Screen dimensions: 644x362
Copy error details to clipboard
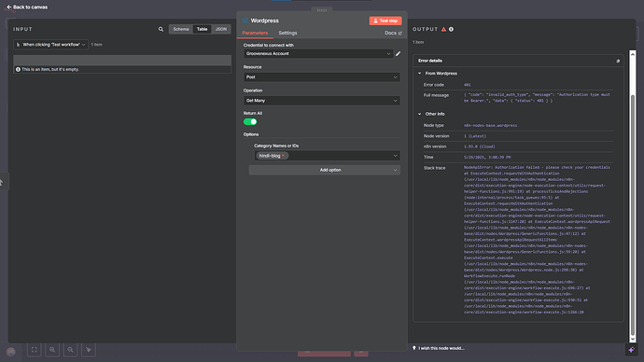pyautogui.click(x=618, y=61)
